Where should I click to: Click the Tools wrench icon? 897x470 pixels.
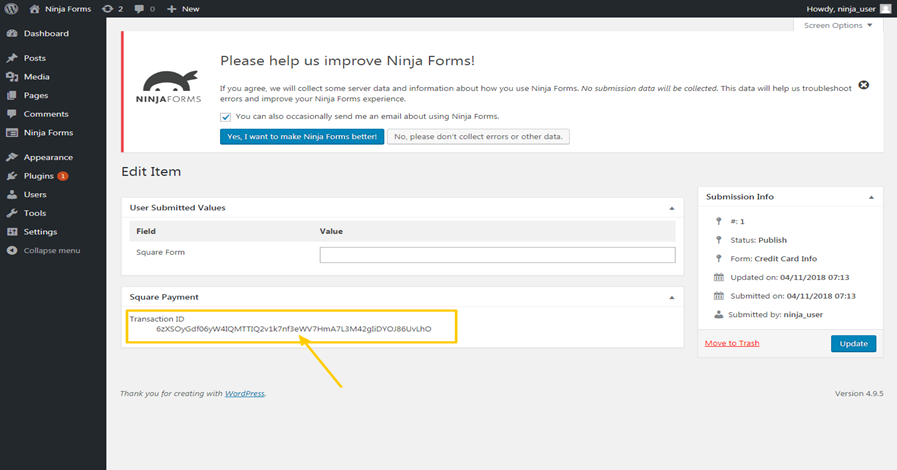pos(12,213)
